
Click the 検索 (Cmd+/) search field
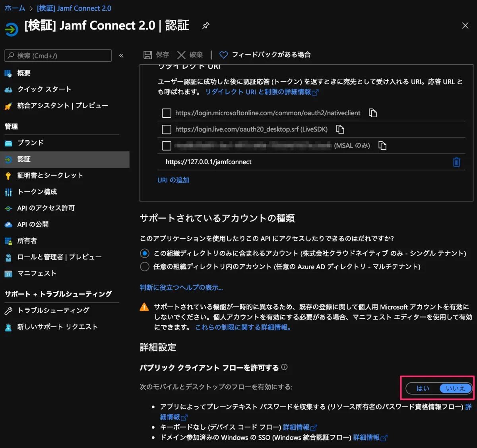click(58, 56)
